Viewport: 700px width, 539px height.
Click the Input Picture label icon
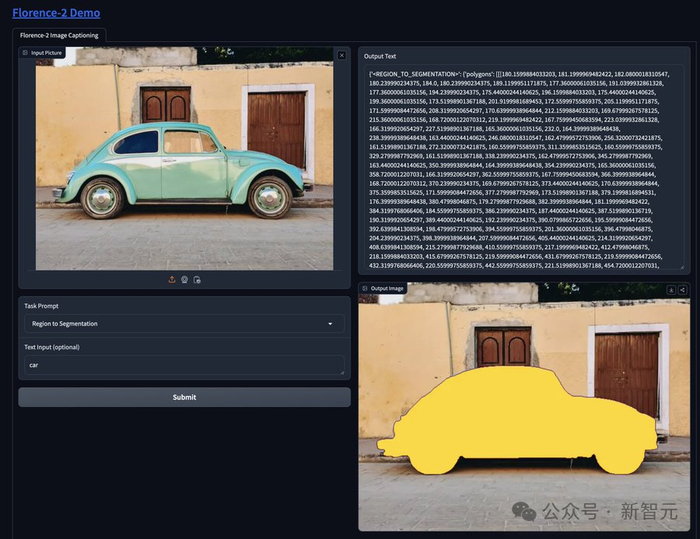coord(26,52)
